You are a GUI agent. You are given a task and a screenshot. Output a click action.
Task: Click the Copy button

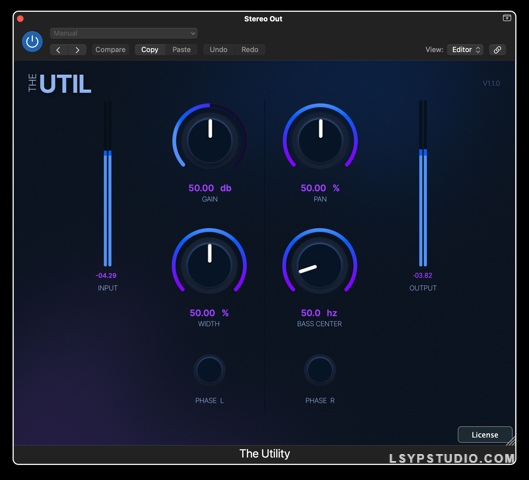coord(150,50)
